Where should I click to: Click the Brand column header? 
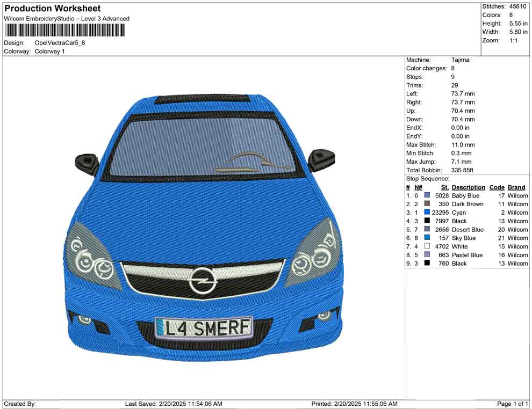(x=516, y=187)
